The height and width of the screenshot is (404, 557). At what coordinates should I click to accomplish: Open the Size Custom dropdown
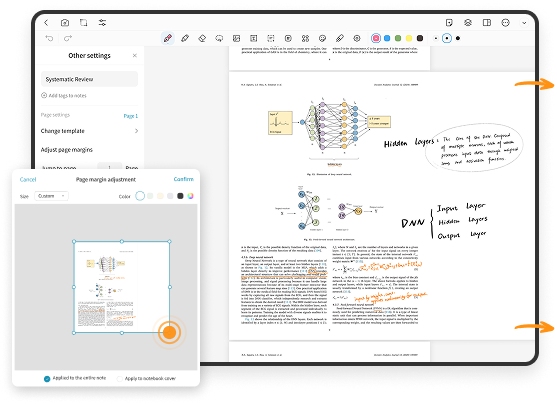pos(51,196)
